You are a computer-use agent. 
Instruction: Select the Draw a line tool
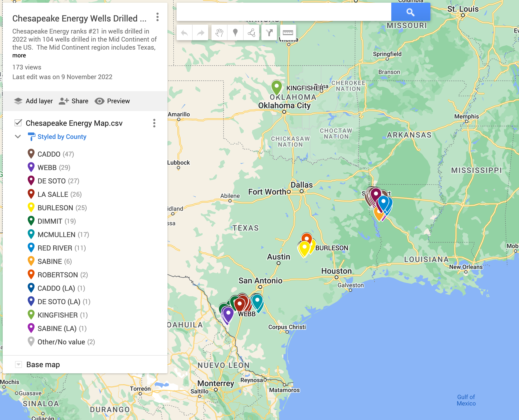pos(251,32)
